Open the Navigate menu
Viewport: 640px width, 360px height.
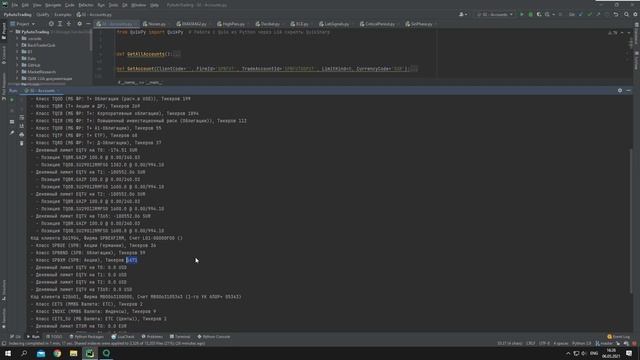[x=53, y=5]
